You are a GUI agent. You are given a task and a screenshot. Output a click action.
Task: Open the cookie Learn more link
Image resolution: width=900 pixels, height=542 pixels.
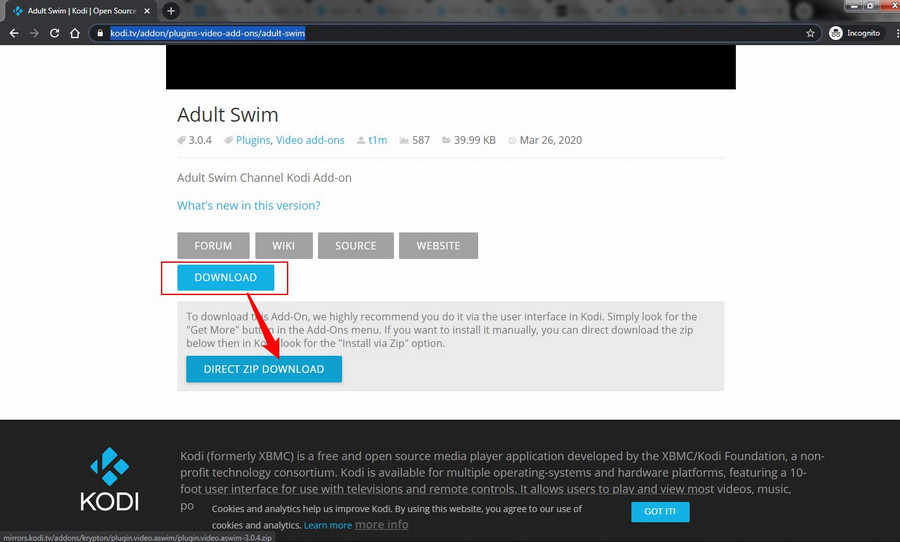328,525
